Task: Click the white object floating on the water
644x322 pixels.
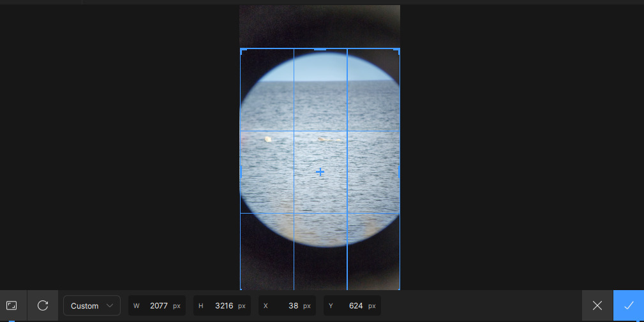Action: pyautogui.click(x=268, y=138)
